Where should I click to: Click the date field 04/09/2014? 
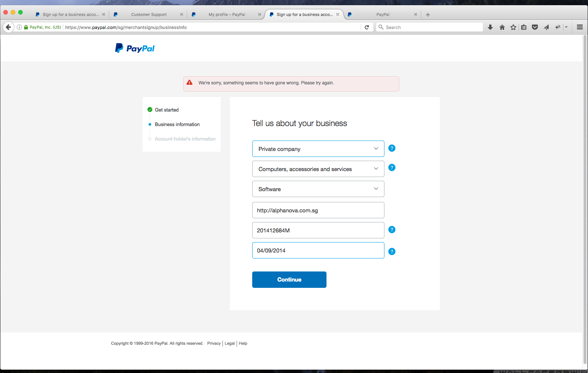tap(318, 250)
